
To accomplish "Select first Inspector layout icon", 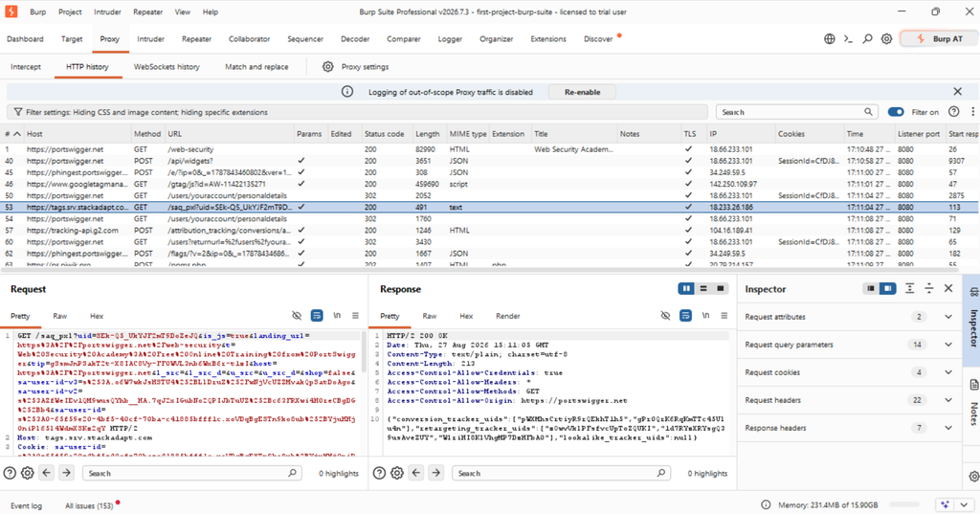I will [870, 289].
